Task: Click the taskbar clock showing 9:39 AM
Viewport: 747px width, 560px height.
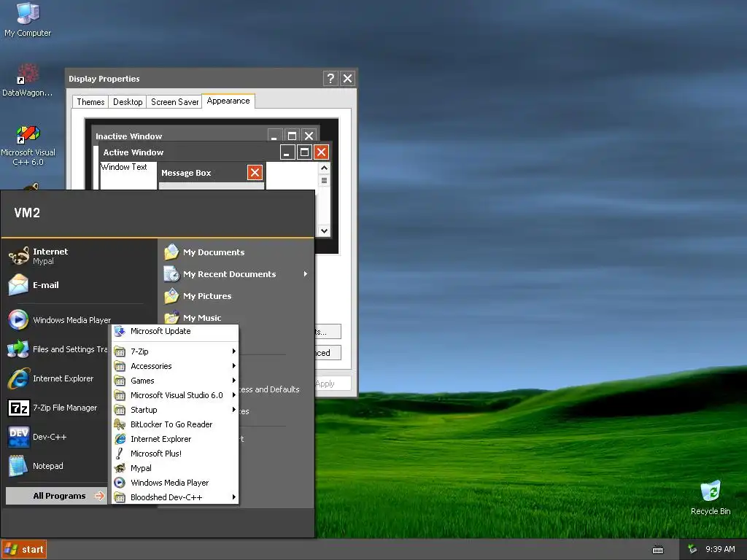Action: 720,549
